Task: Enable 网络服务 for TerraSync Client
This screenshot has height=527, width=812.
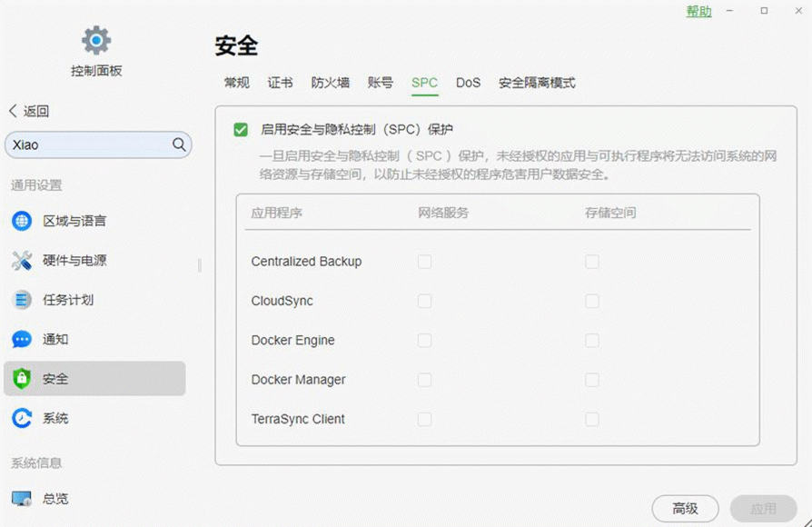Action: tap(423, 420)
